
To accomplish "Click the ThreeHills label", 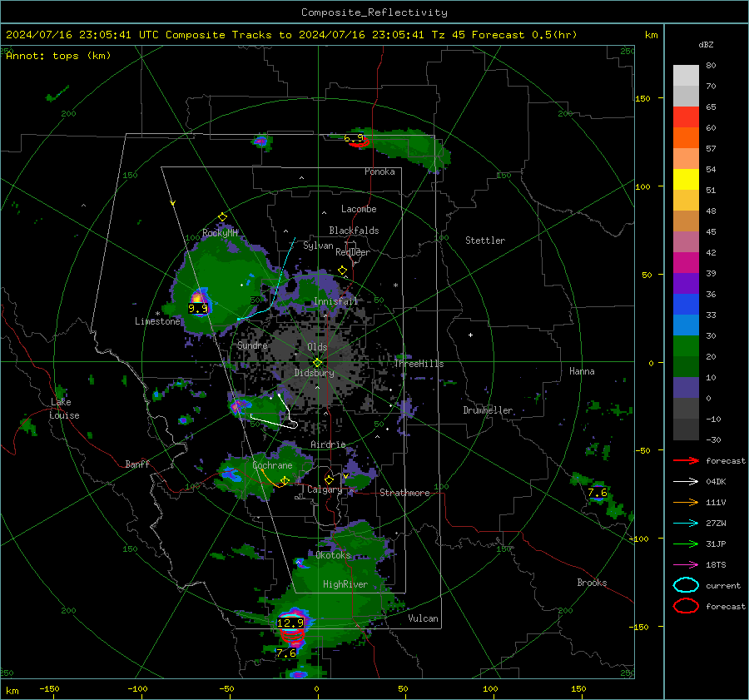I will pyautogui.click(x=419, y=364).
